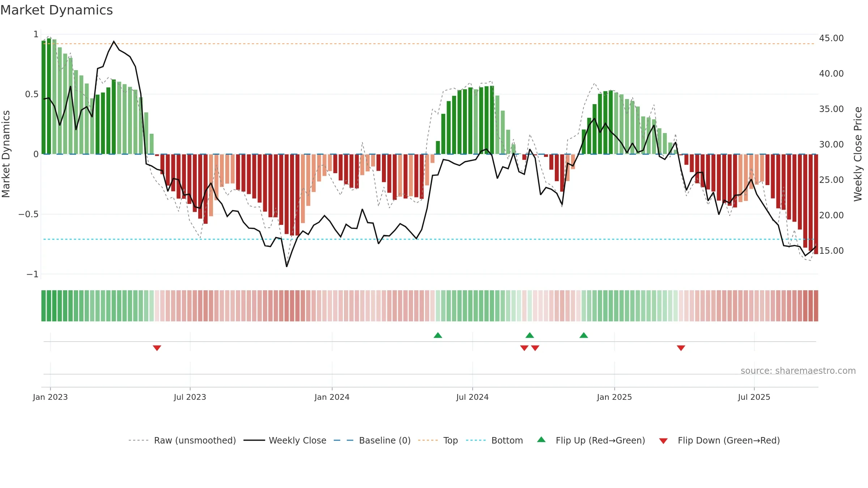Click the red Flip Down triangle legend icon
The height and width of the screenshot is (488, 868).
[663, 441]
